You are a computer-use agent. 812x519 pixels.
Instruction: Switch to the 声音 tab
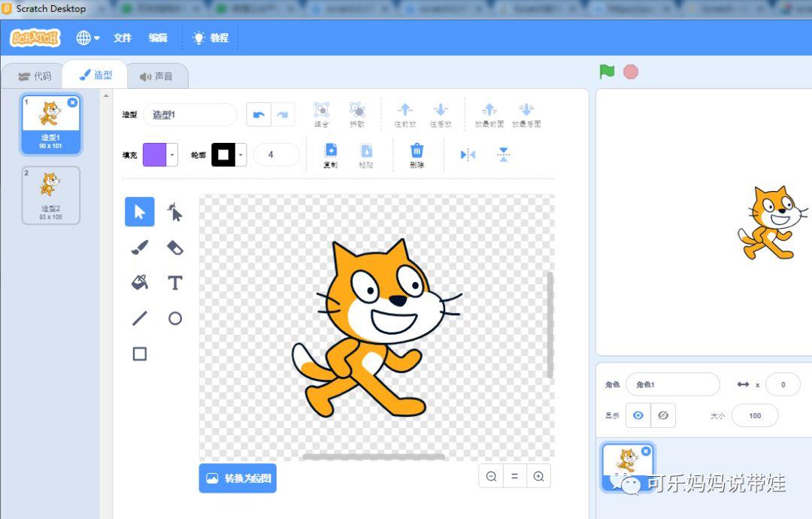click(156, 76)
